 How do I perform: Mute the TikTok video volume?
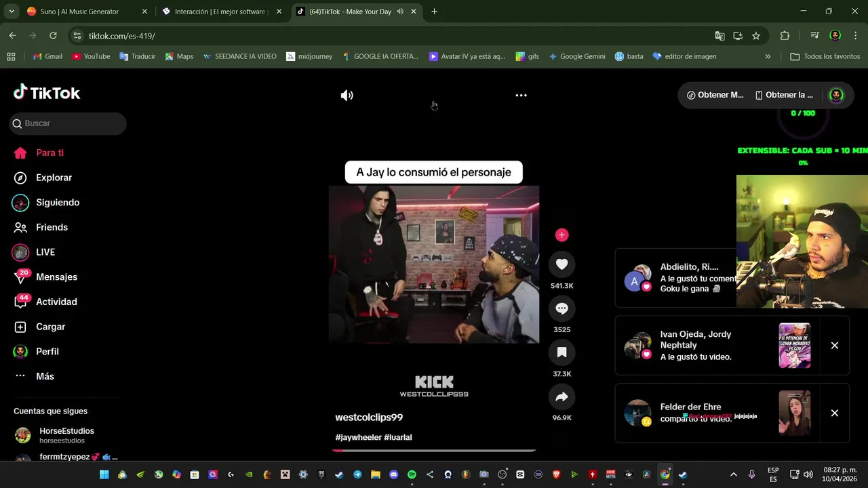[347, 96]
